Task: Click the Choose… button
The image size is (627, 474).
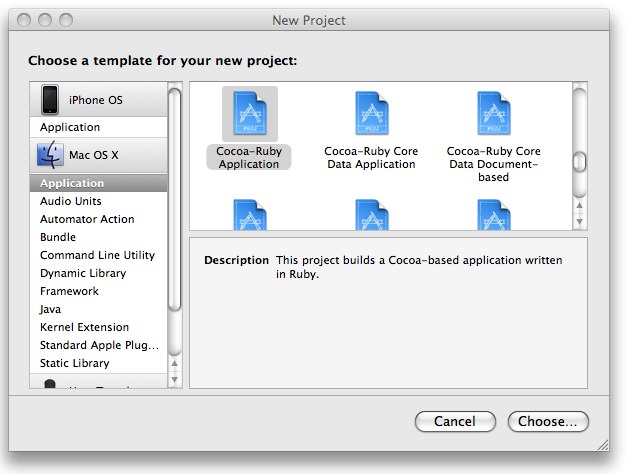Action: pos(548,422)
